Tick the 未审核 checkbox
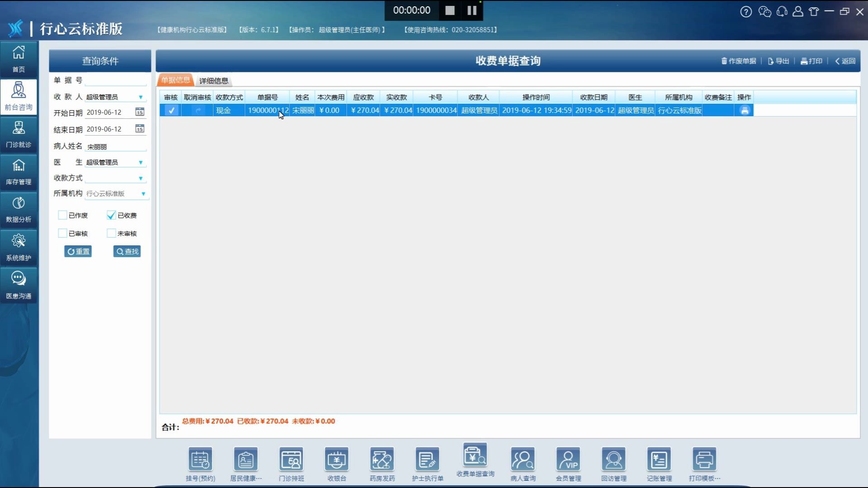This screenshot has height=488, width=868. click(111, 233)
